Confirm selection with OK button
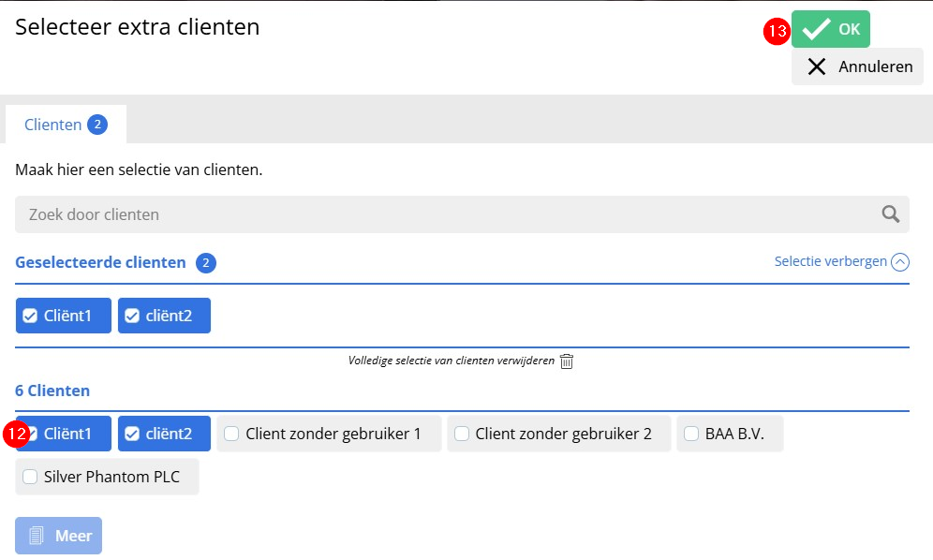The image size is (933, 560). click(x=831, y=29)
